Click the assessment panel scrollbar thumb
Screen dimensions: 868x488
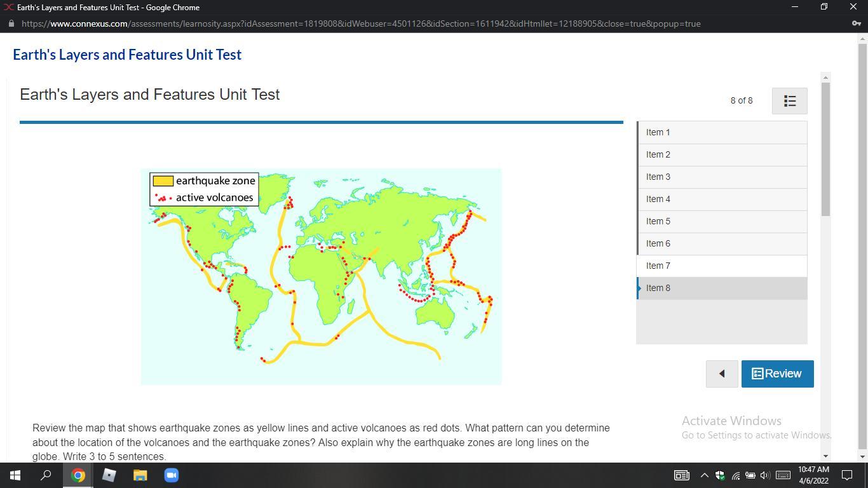click(825, 149)
